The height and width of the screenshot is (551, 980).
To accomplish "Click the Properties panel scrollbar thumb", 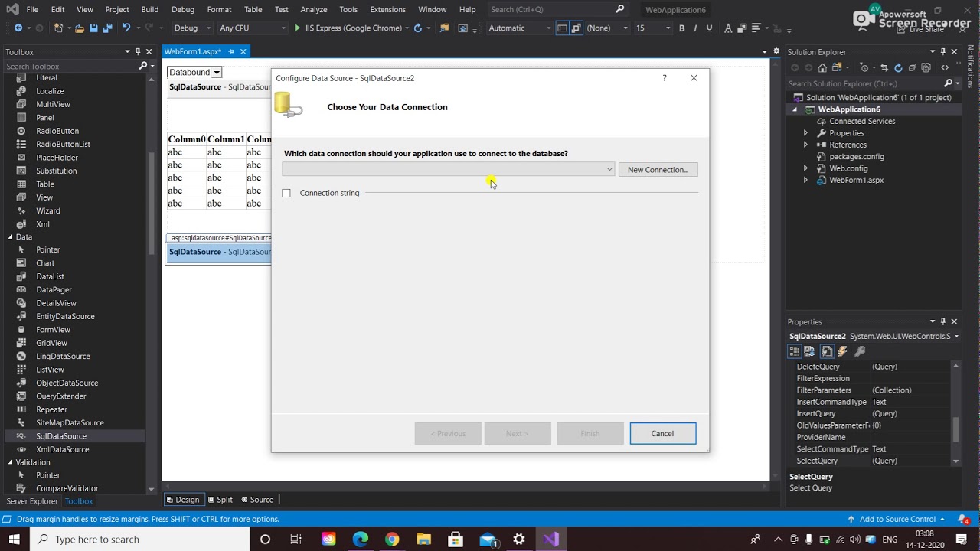I will point(955,430).
